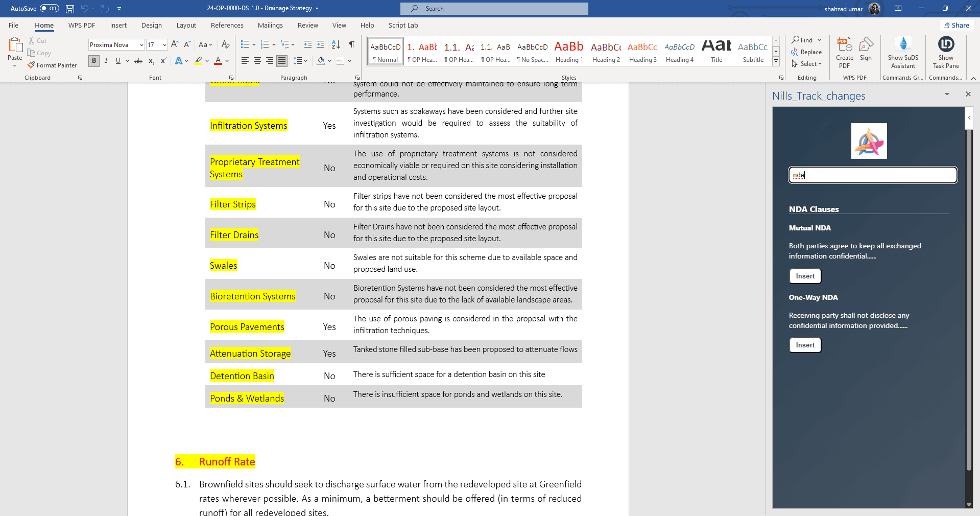Click the shading paint bucket
Viewport: 980px width, 516px height.
coord(321,61)
